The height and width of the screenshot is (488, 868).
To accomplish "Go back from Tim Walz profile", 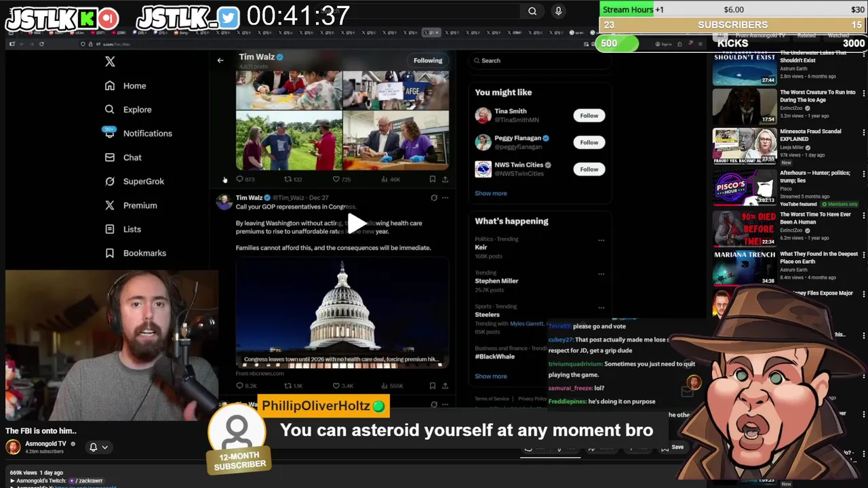I will pyautogui.click(x=220, y=60).
